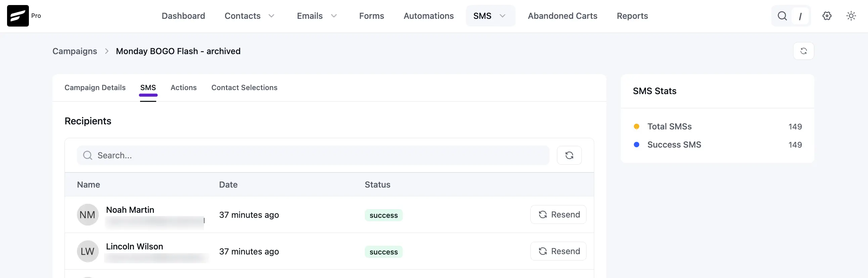Expand the Contacts menu chevron

coord(271,16)
